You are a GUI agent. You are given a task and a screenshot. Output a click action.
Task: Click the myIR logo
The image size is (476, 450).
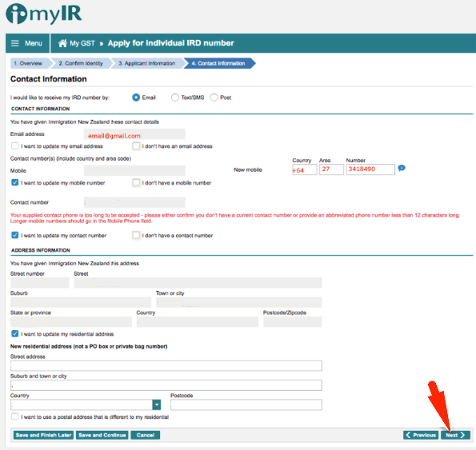tap(44, 14)
